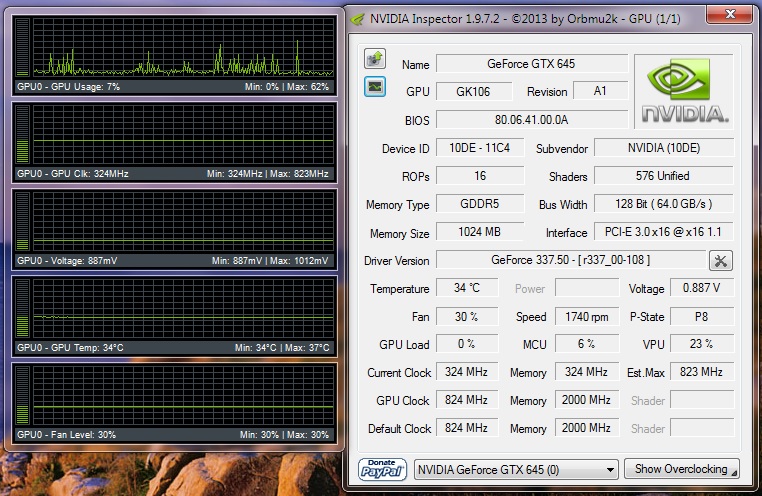Select the MCU field 6 %
The height and width of the screenshot is (496, 762).
point(587,344)
